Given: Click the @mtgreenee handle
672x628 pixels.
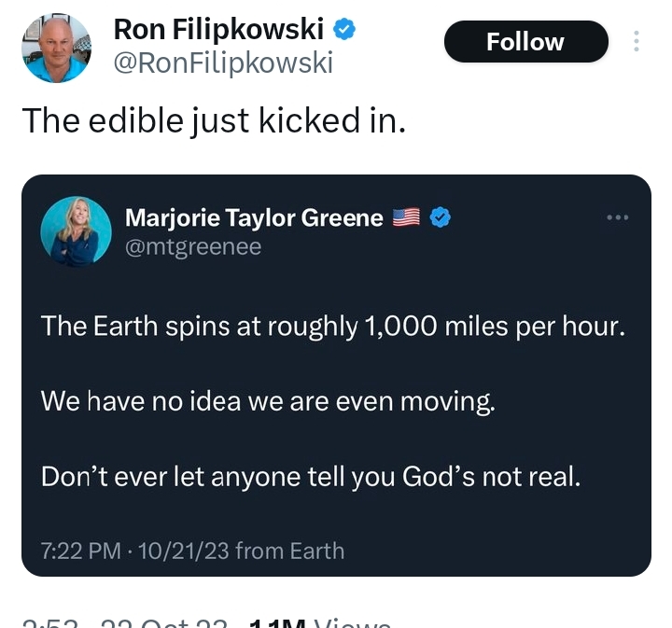Looking at the screenshot, I should coord(193,246).
